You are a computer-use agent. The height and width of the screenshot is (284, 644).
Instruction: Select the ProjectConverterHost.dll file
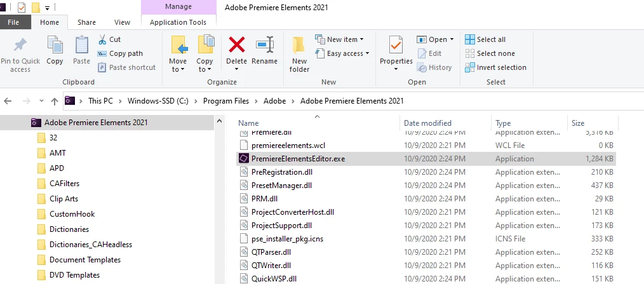[292, 212]
